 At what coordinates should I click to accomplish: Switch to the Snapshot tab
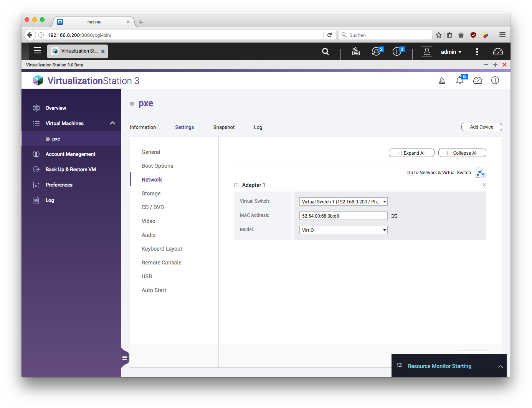pos(224,127)
